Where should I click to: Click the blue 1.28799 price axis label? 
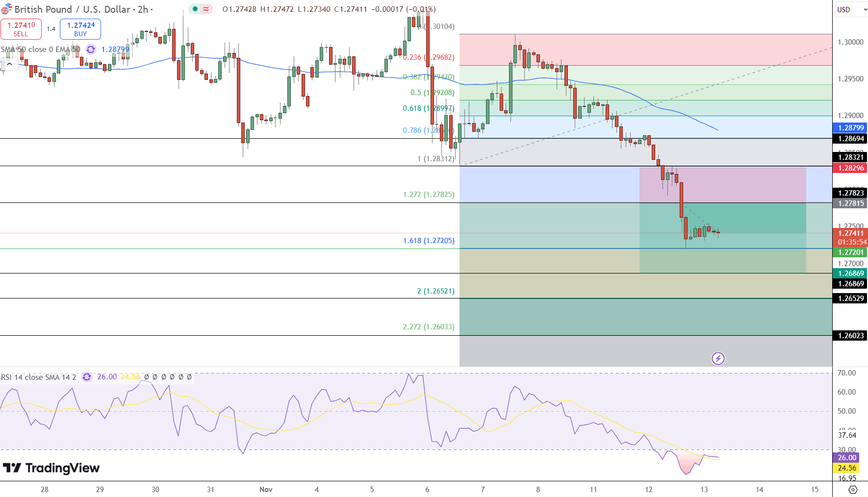click(850, 128)
